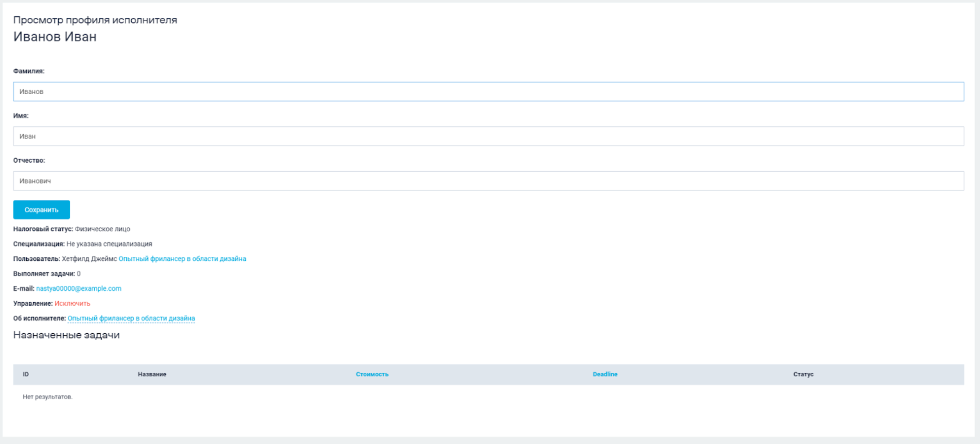Select the Название column header

[152, 374]
